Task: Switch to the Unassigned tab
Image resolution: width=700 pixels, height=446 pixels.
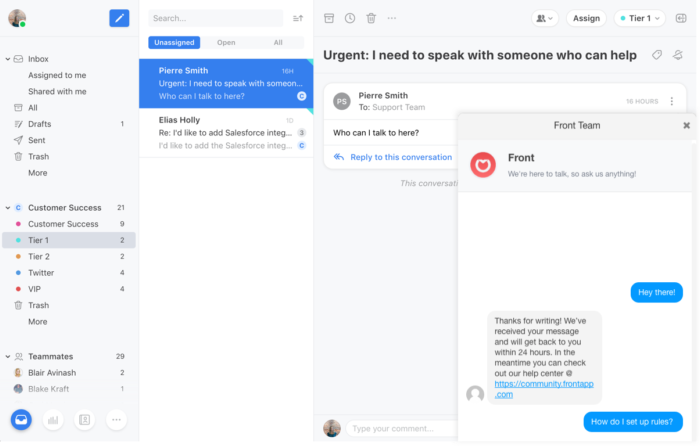Action: (174, 42)
